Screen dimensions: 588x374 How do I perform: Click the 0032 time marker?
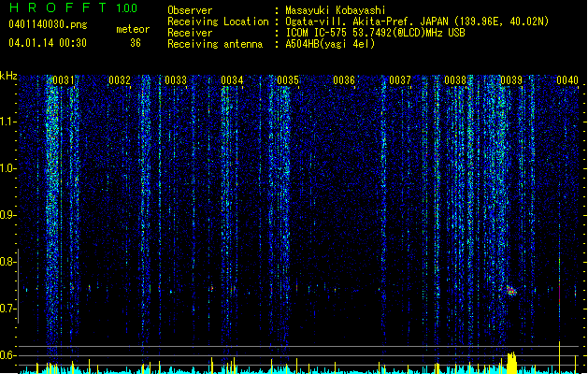120,80
